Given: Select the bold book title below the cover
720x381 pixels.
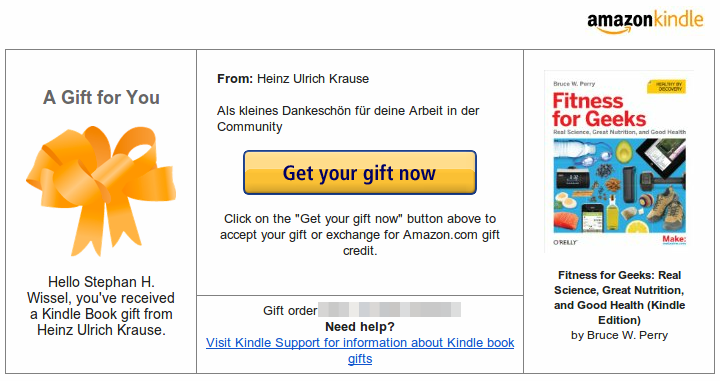Looking at the screenshot, I should coord(619,297).
